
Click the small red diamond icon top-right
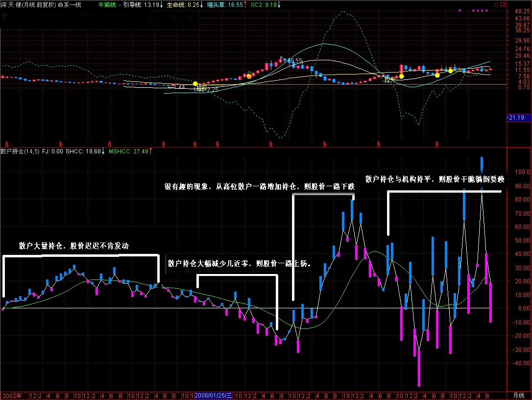pos(497,3)
